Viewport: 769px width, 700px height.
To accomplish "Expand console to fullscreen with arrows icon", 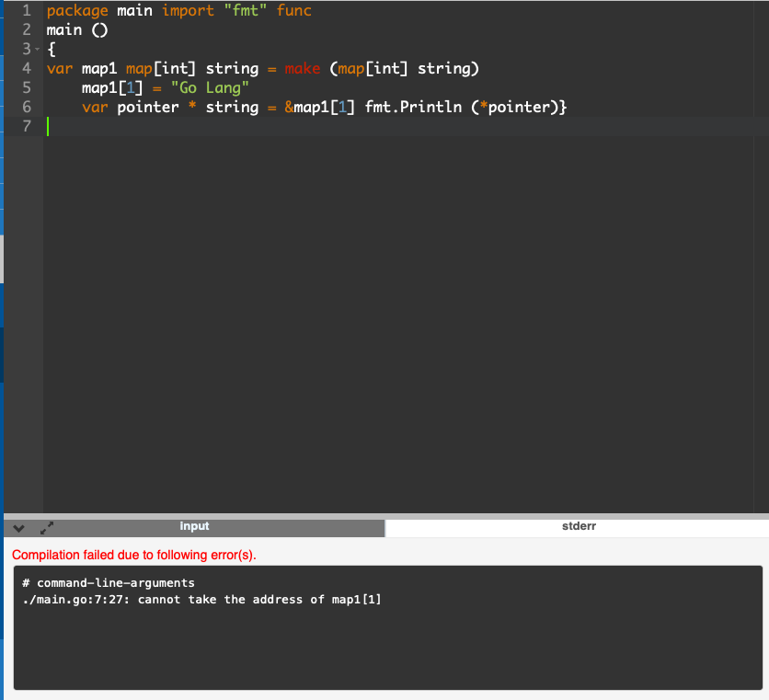I will (x=47, y=528).
